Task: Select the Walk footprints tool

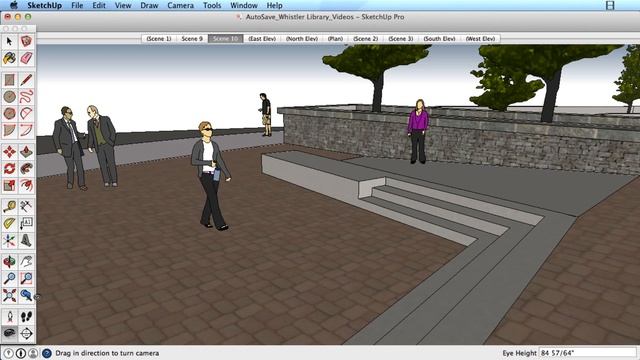Action: tap(26, 317)
